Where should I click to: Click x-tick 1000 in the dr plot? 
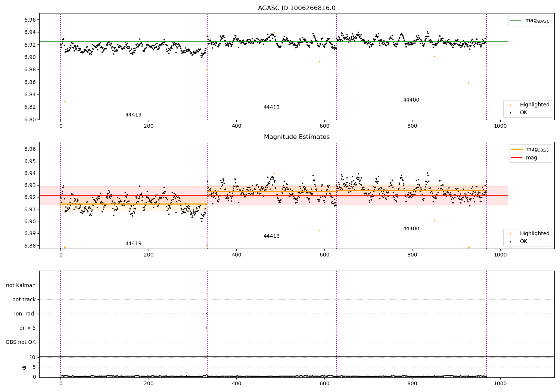pos(500,383)
